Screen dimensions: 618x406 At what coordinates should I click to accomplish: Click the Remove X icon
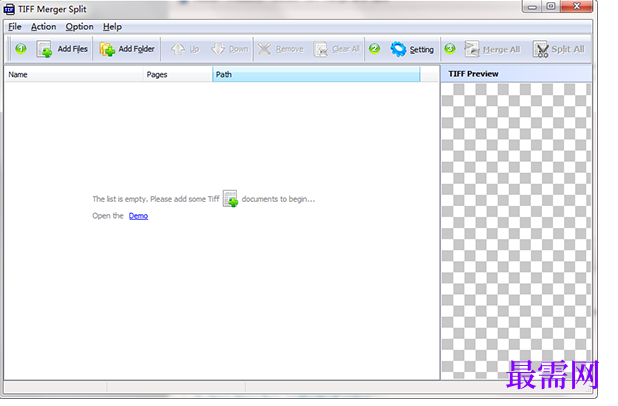[x=264, y=49]
